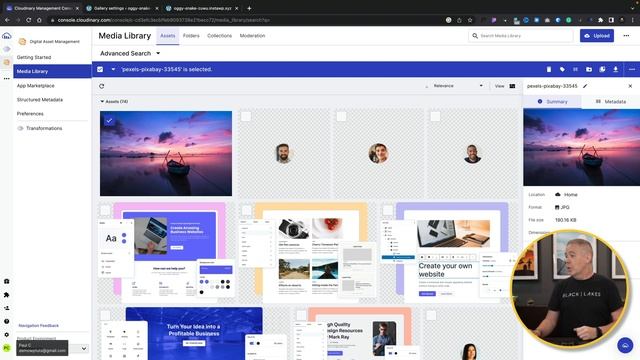
Task: Reload the browser page
Action: (x=29, y=20)
